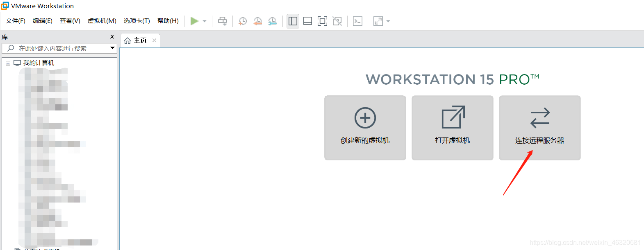
Task: Open the stretch display dropdown arrow
Action: pos(388,21)
